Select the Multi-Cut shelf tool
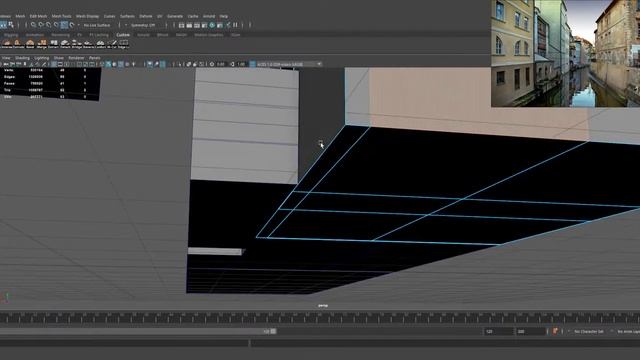Screen dimensions: 640x360 coord(111,44)
